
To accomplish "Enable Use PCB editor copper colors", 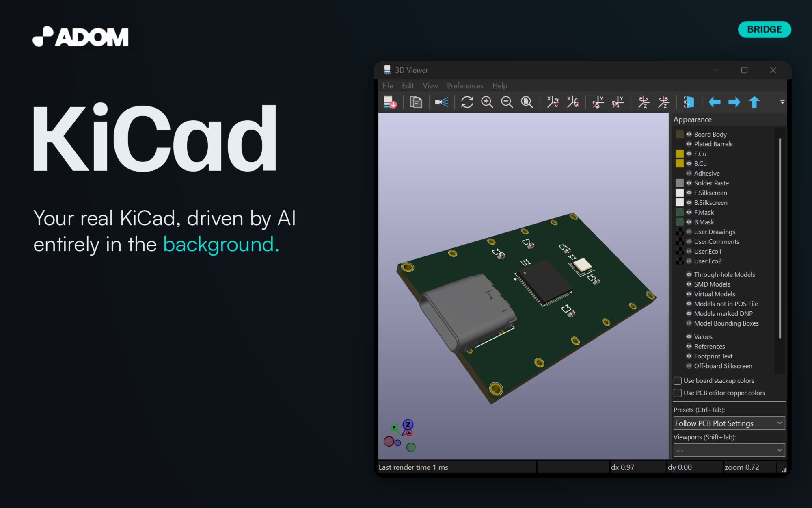I will click(678, 393).
